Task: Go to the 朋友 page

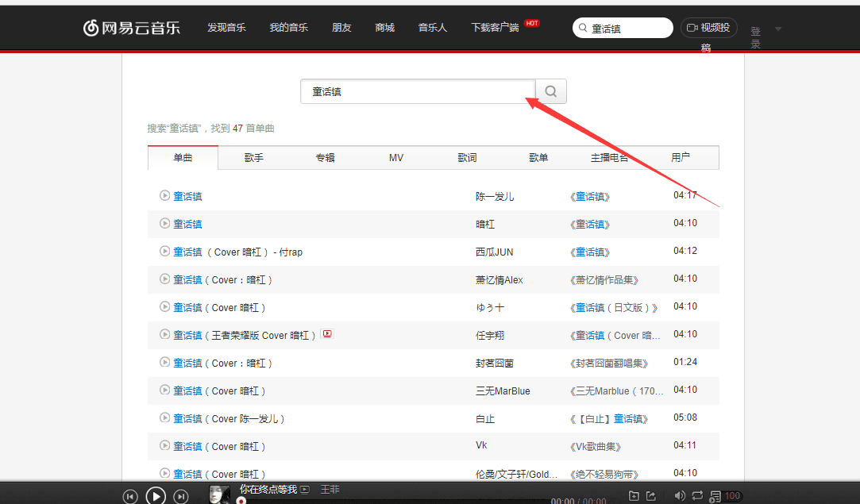Action: coord(341,28)
